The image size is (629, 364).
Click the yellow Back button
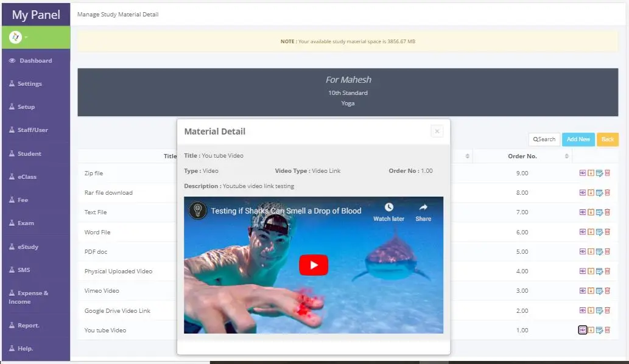(x=607, y=139)
